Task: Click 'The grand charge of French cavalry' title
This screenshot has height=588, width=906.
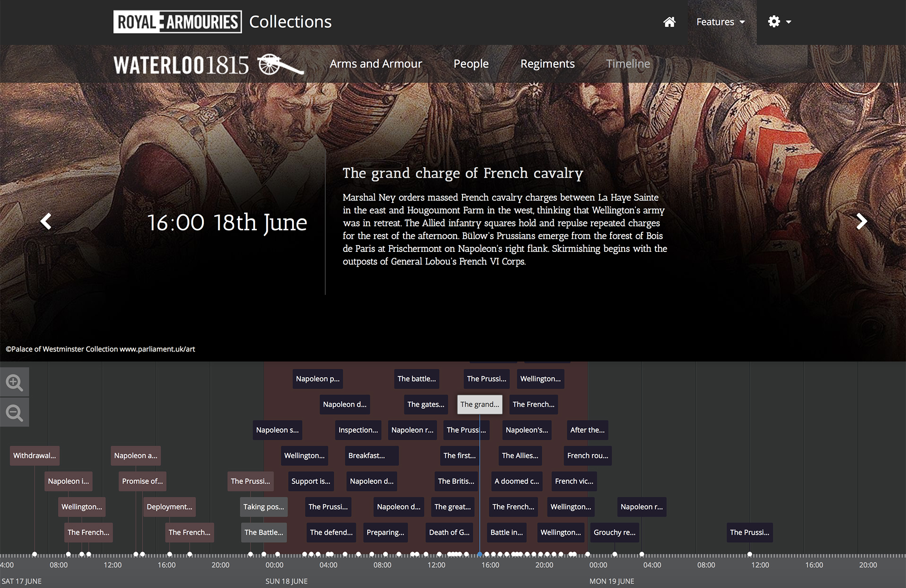Action: click(x=463, y=173)
